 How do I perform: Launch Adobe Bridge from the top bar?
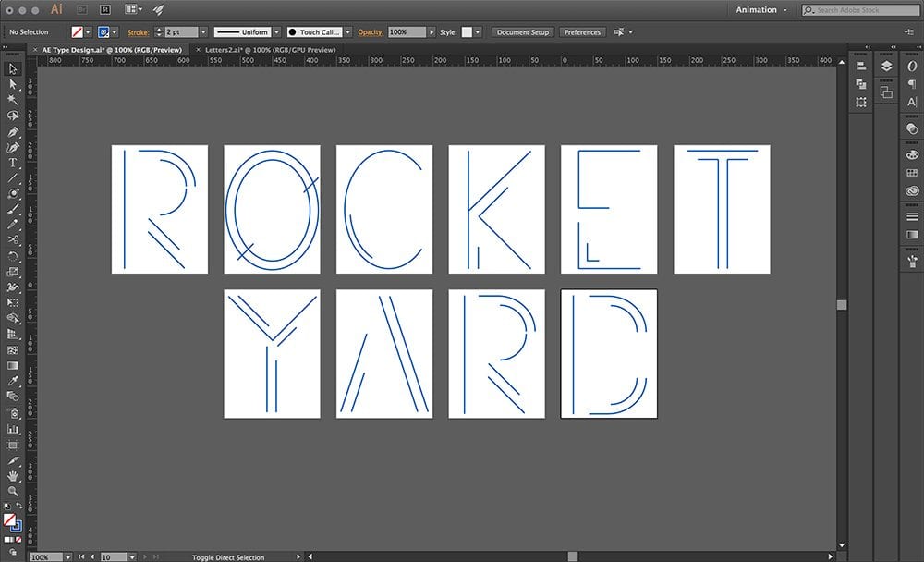81,9
